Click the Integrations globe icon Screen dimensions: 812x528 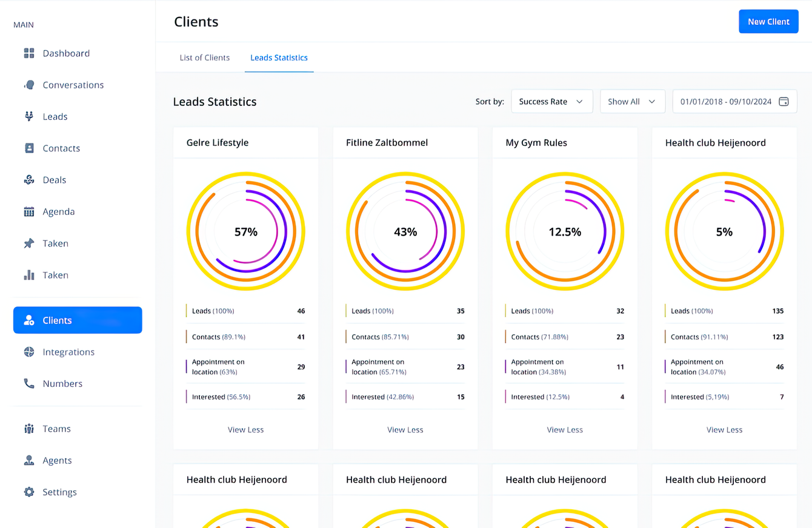pos(28,352)
